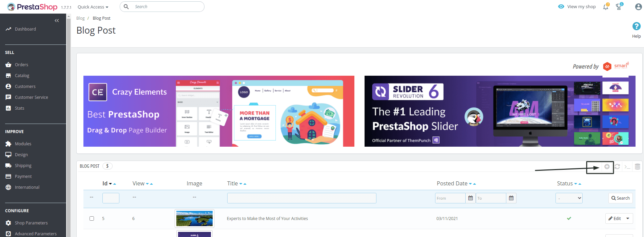Image resolution: width=644 pixels, height=237 pixels.
Task: Show SQL query terminal icon
Action: (627, 167)
